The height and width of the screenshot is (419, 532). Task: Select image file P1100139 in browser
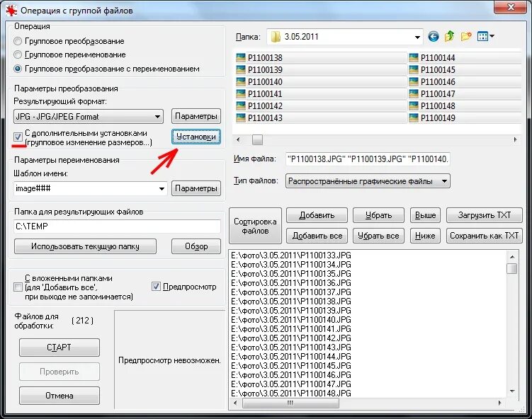259,70
